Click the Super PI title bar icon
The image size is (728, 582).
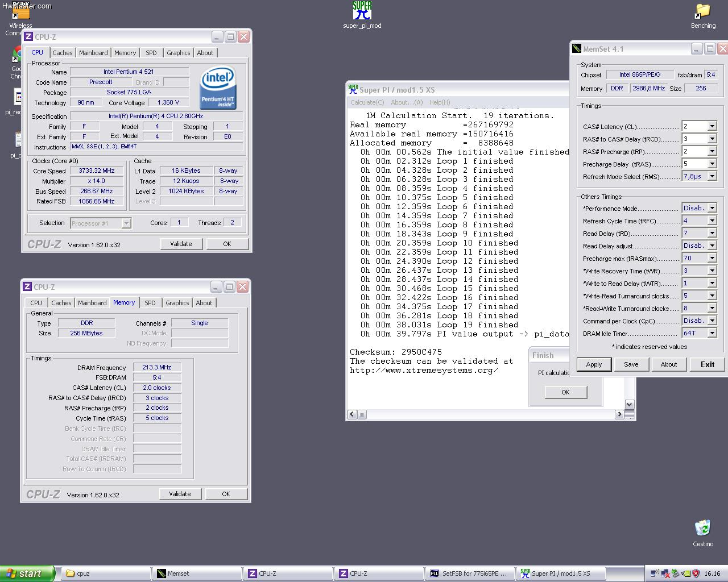[x=353, y=89]
